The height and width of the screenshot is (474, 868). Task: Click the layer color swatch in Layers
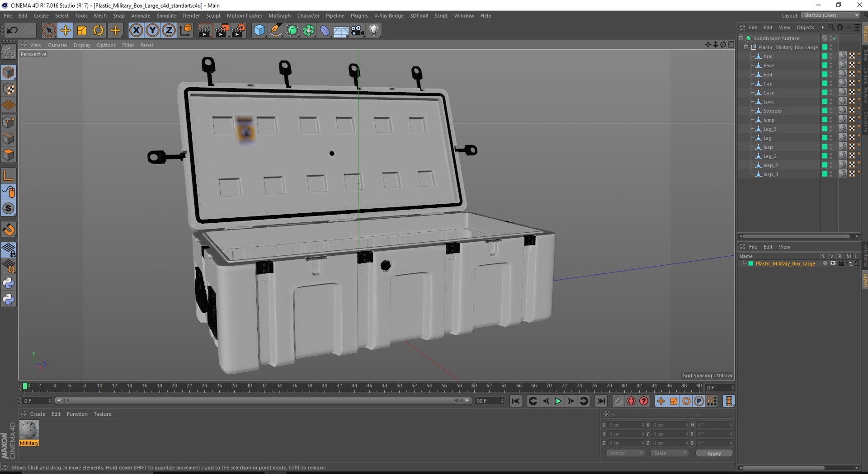[751, 263]
